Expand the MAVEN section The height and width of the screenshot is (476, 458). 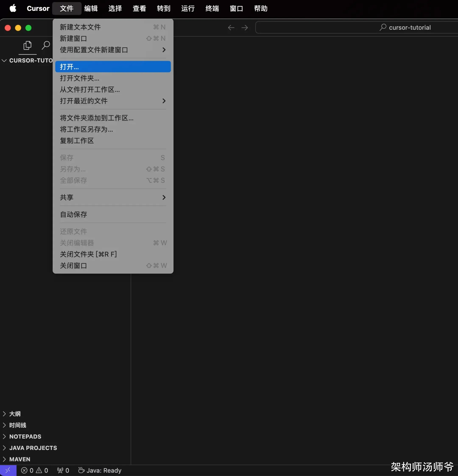pos(20,459)
